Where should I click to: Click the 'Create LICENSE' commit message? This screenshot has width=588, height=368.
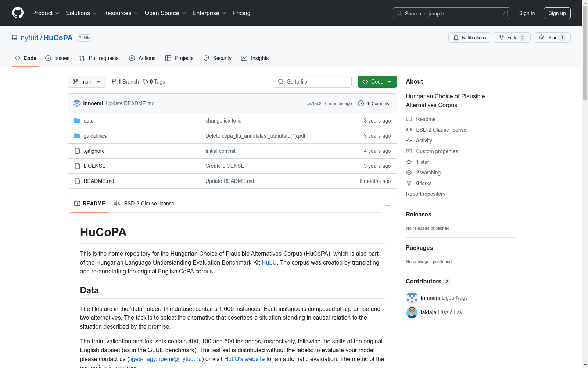225,166
